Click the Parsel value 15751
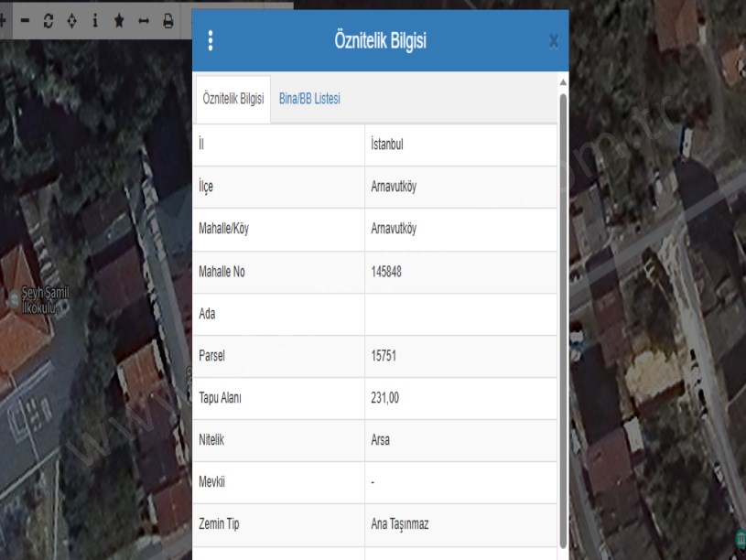The width and height of the screenshot is (746, 560). click(x=384, y=356)
